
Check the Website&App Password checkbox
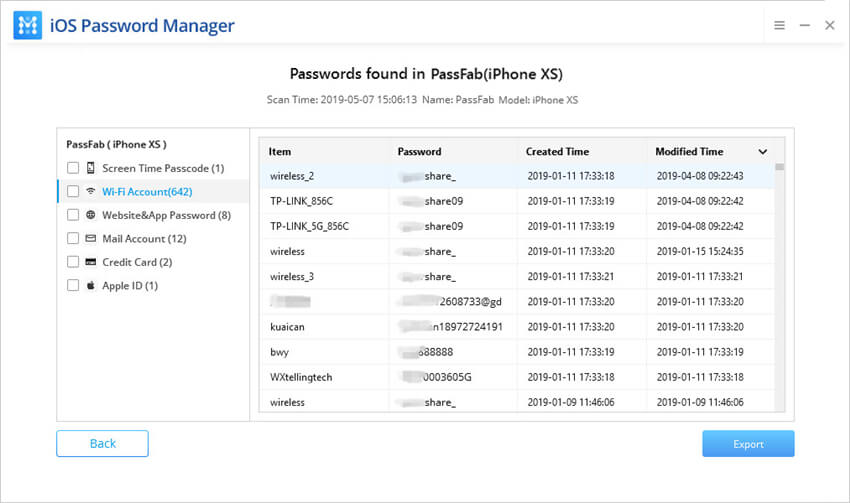(x=73, y=215)
